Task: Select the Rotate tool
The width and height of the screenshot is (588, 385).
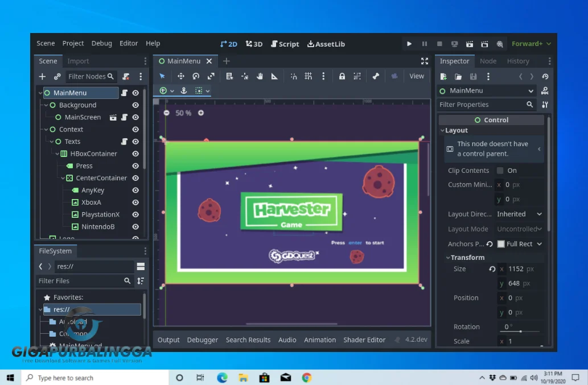Action: [196, 76]
